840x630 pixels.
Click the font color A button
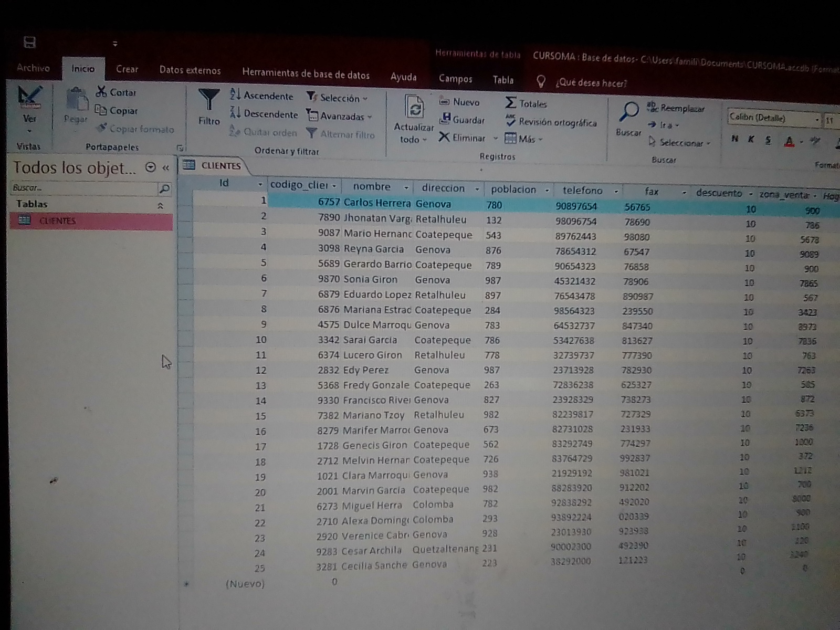point(789,141)
